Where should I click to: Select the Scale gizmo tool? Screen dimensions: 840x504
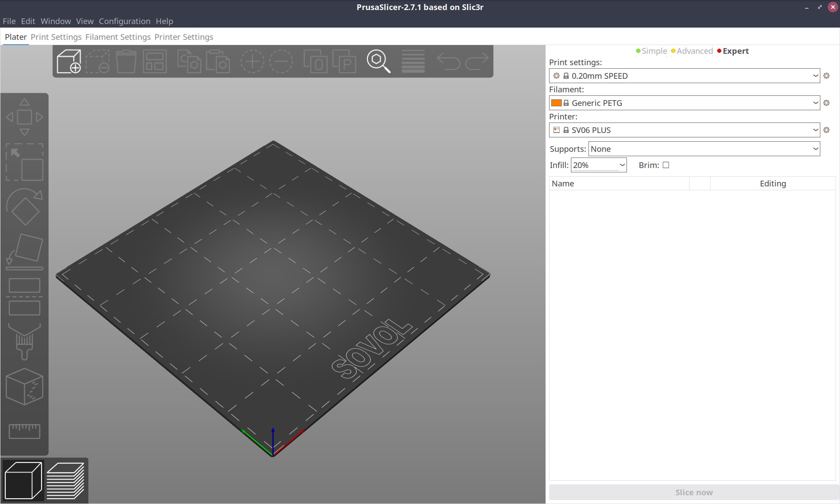[24, 162]
